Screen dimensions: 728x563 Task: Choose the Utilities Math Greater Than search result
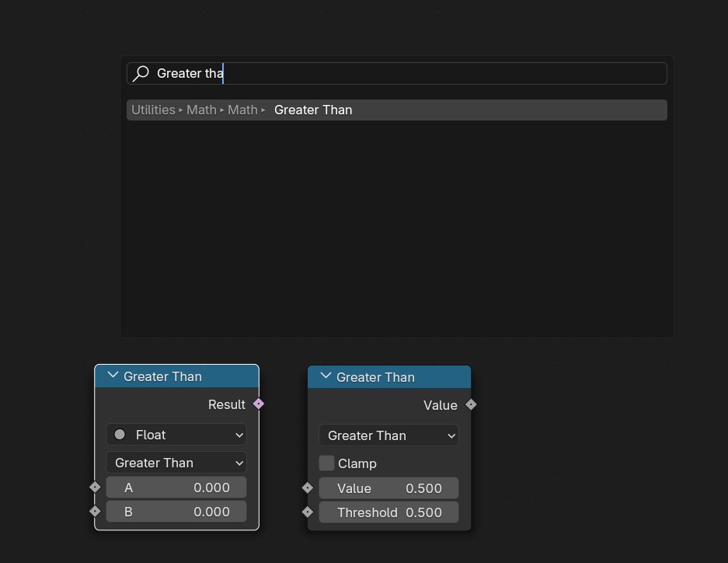point(397,110)
